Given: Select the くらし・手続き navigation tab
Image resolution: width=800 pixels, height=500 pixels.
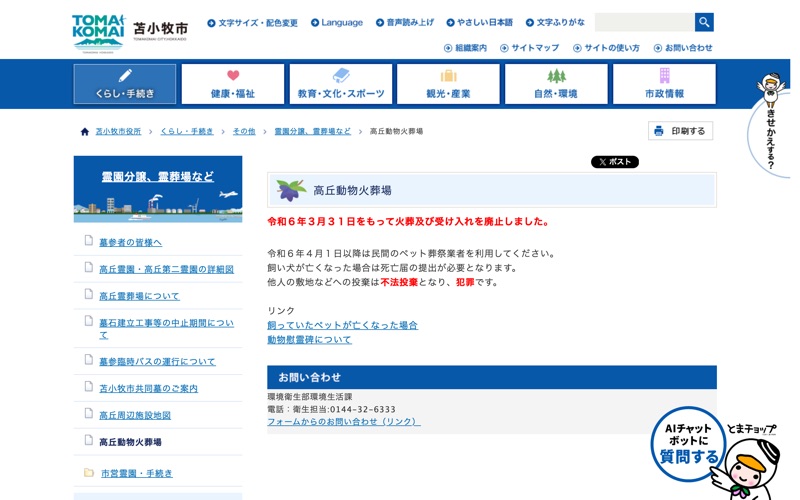Looking at the screenshot, I should (125, 84).
